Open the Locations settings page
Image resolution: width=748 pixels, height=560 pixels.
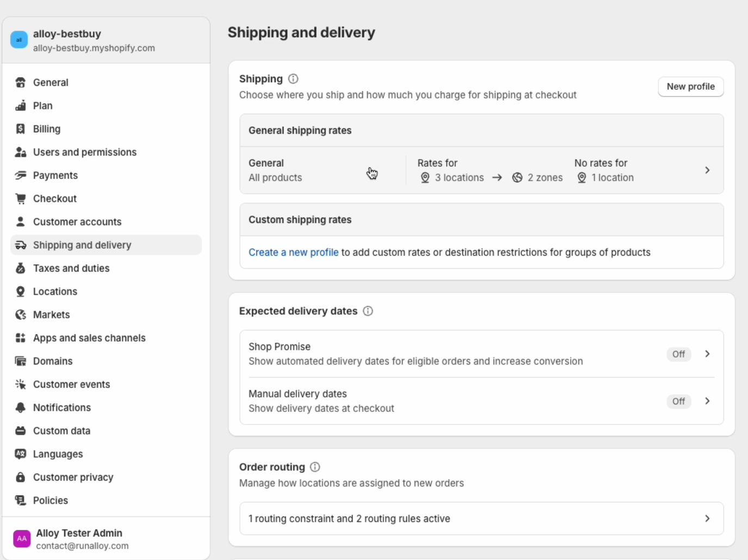(55, 292)
